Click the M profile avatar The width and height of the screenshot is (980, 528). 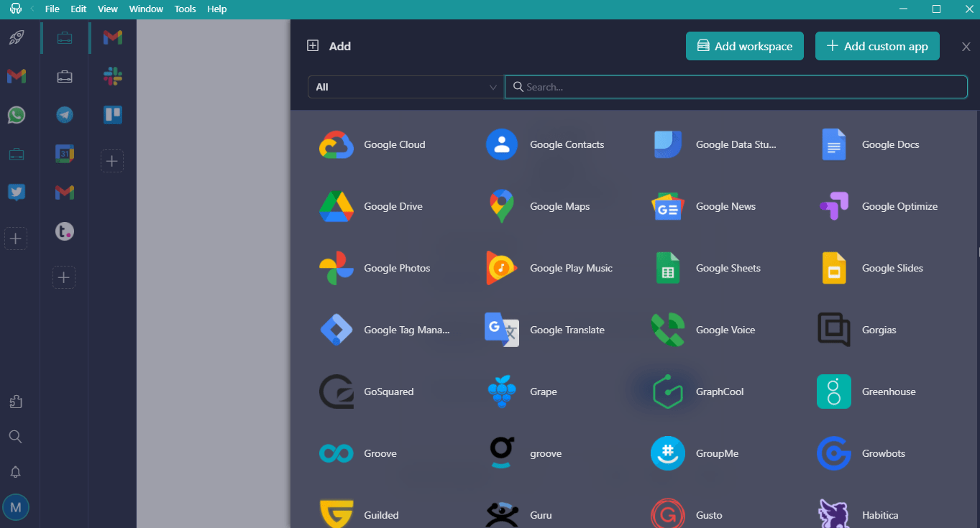pos(16,507)
